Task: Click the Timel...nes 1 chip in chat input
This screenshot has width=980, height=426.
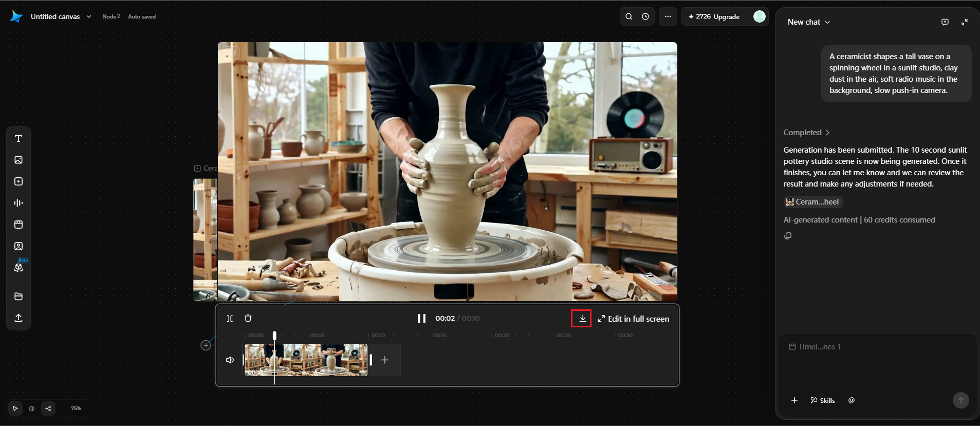Action: tap(815, 347)
